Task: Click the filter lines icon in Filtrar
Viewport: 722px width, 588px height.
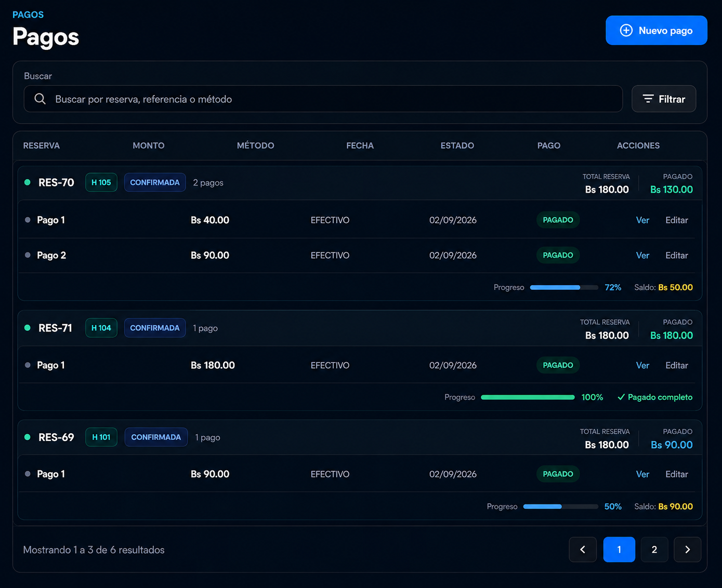Action: click(648, 99)
